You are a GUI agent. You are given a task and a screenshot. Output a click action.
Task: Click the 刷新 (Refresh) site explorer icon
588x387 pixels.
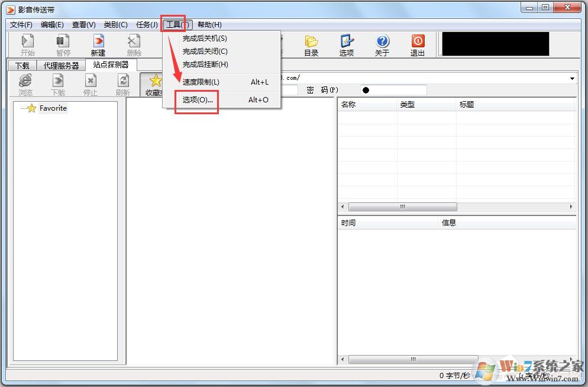click(x=122, y=83)
